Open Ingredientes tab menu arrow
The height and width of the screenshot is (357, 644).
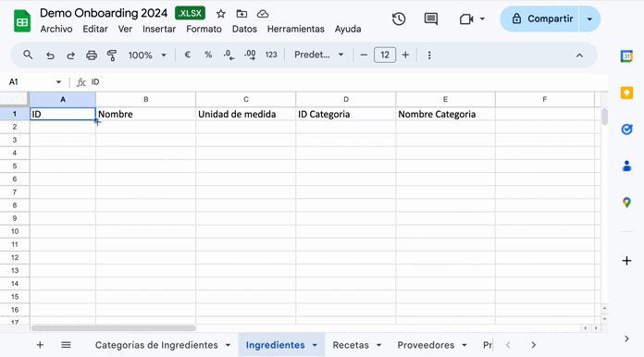315,346
